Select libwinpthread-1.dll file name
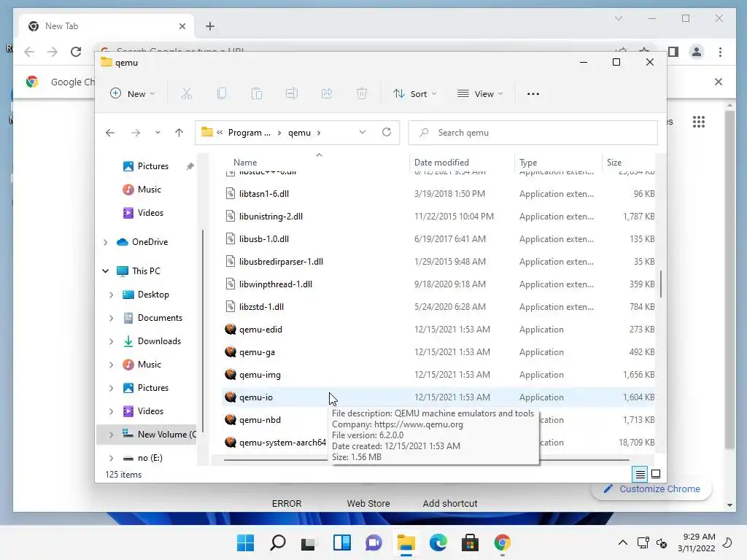 [276, 284]
